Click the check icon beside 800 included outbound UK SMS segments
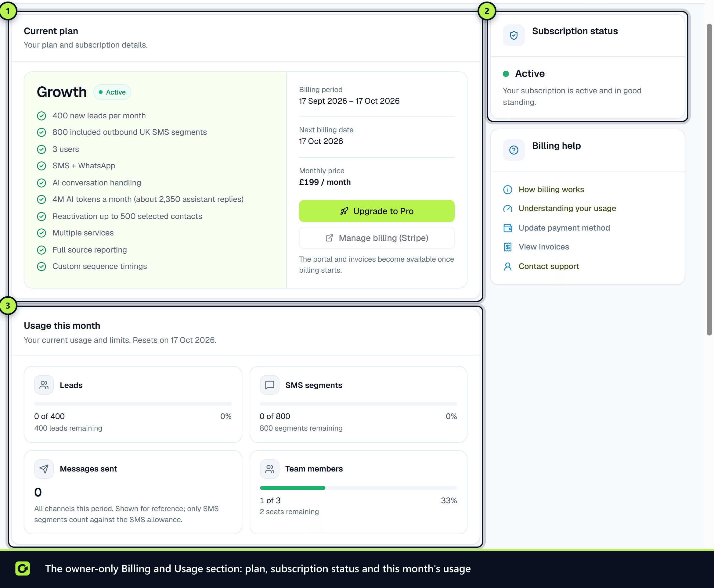The image size is (714, 588). click(x=41, y=132)
